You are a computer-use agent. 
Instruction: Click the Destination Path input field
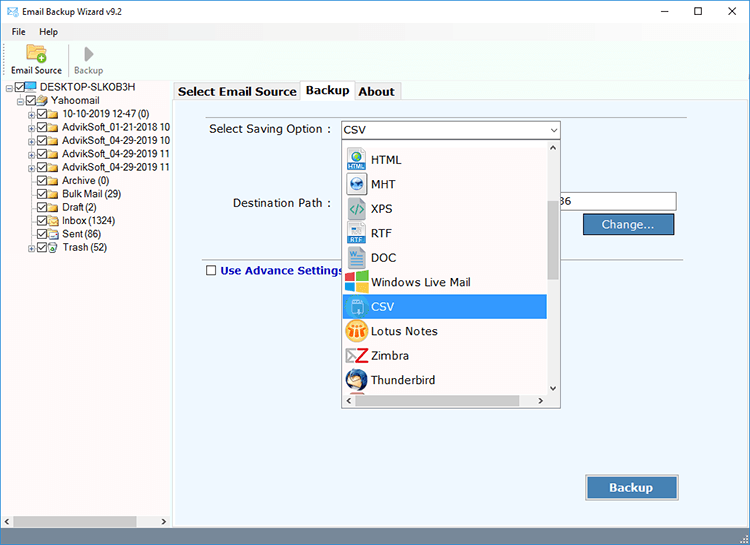(x=618, y=201)
